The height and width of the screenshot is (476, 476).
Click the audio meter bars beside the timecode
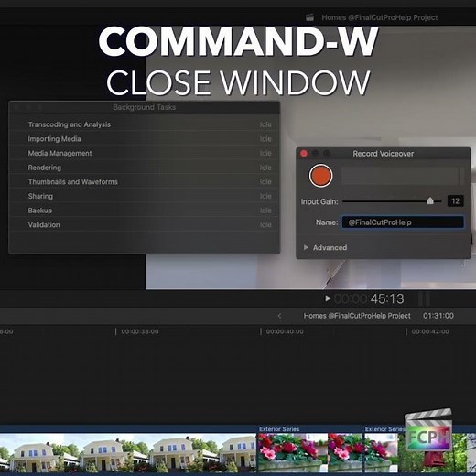[424, 298]
